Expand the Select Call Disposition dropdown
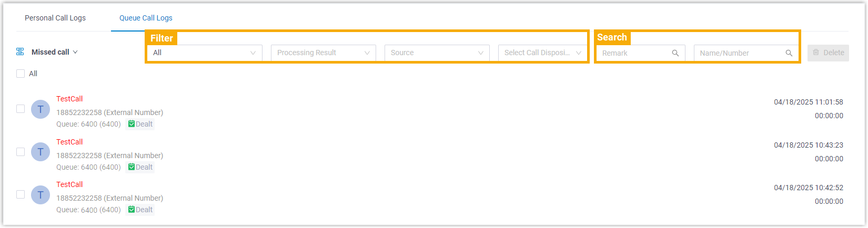 tap(542, 53)
